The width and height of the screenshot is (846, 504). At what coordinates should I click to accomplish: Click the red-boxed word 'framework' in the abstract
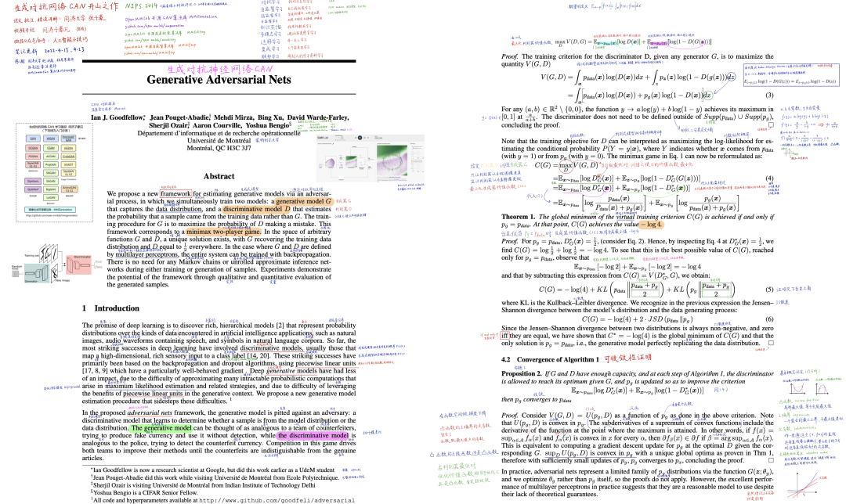pos(176,193)
